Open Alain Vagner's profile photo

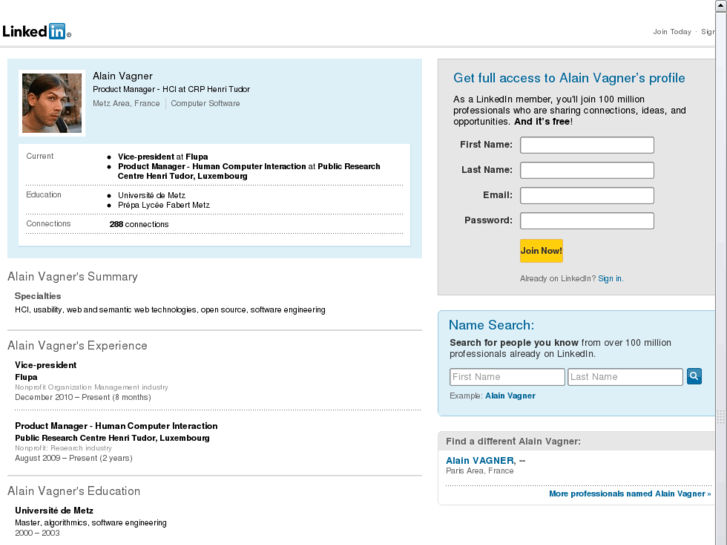(x=52, y=103)
